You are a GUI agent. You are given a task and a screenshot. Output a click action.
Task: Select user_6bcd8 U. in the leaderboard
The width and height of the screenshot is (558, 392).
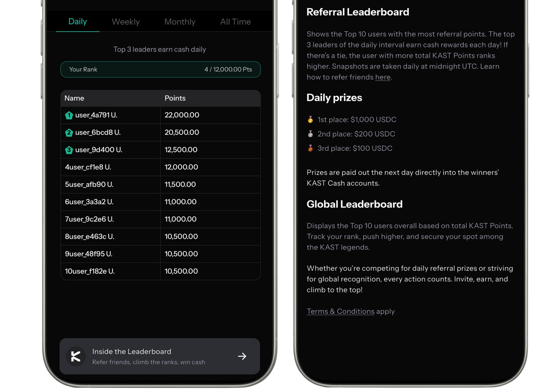98,132
